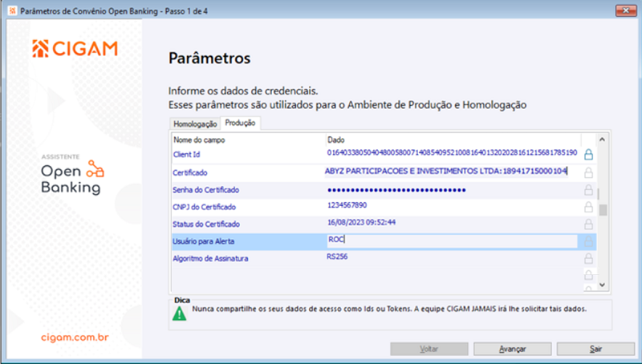Click the lock icon beside Client Id
The width and height of the screenshot is (642, 364).
click(x=588, y=154)
